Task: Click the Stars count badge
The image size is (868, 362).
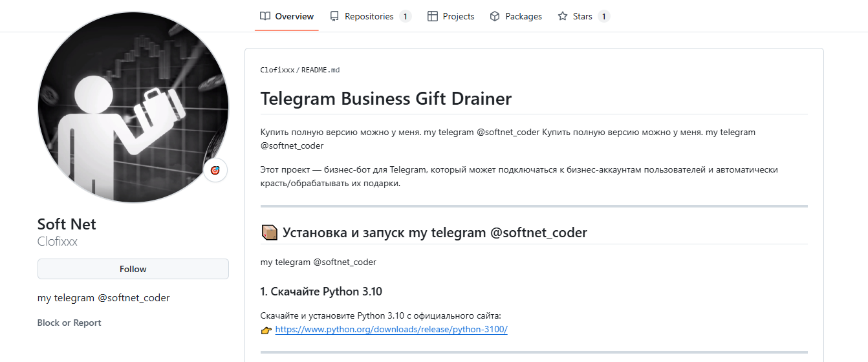Action: point(603,16)
